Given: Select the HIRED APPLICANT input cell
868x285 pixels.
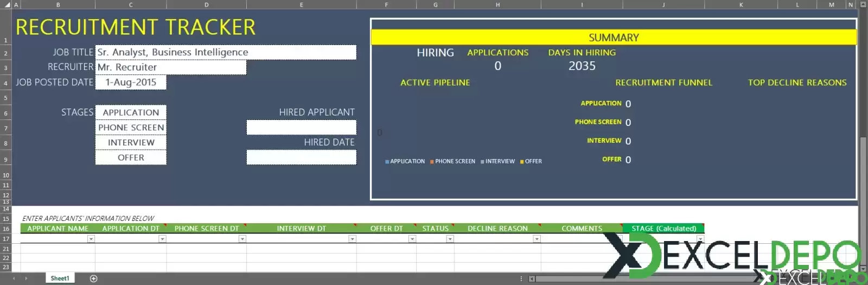Looking at the screenshot, I should click(302, 128).
